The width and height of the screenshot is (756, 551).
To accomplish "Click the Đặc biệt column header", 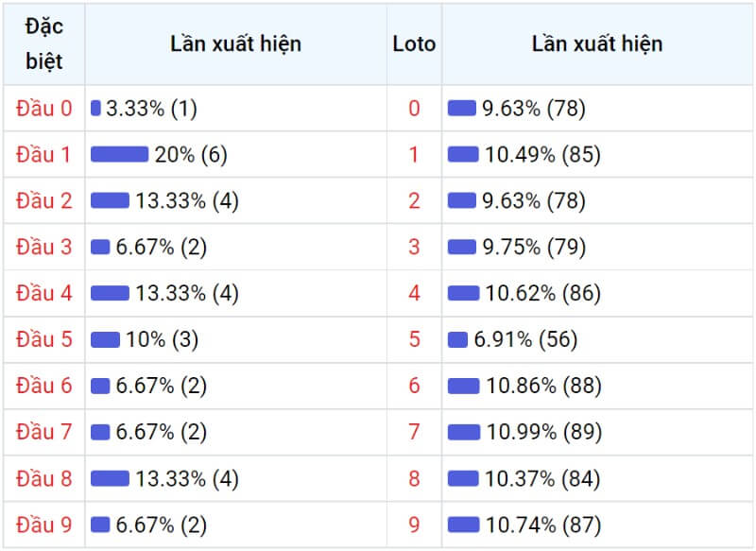I will [43, 43].
